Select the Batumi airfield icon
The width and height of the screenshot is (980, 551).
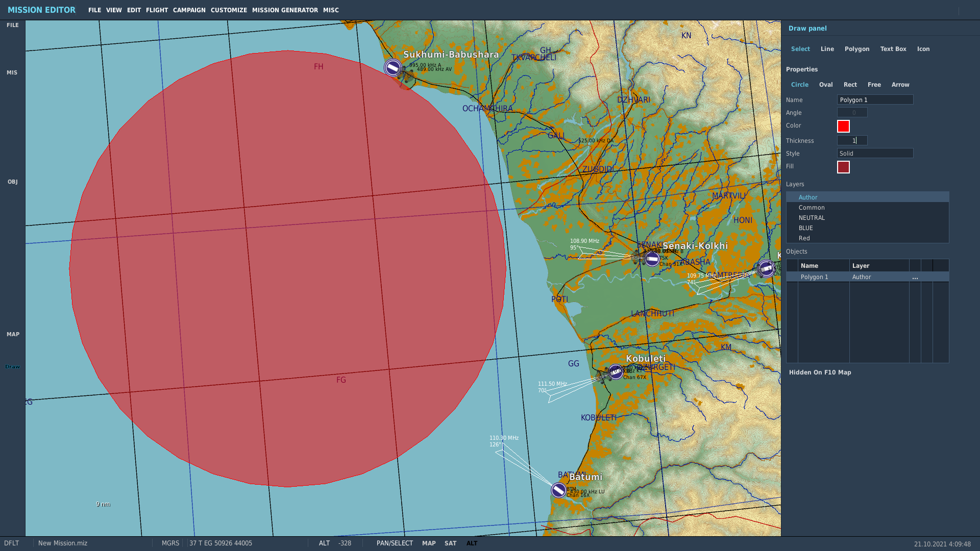pyautogui.click(x=559, y=490)
